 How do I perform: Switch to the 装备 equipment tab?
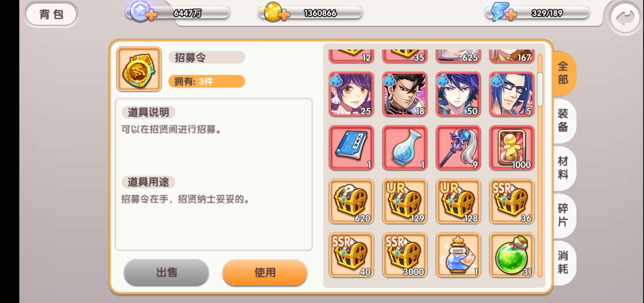point(563,120)
